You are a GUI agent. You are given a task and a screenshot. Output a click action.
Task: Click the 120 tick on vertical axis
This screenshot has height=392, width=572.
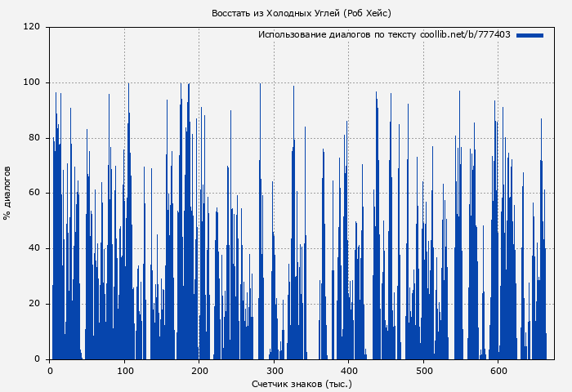[x=33, y=27]
